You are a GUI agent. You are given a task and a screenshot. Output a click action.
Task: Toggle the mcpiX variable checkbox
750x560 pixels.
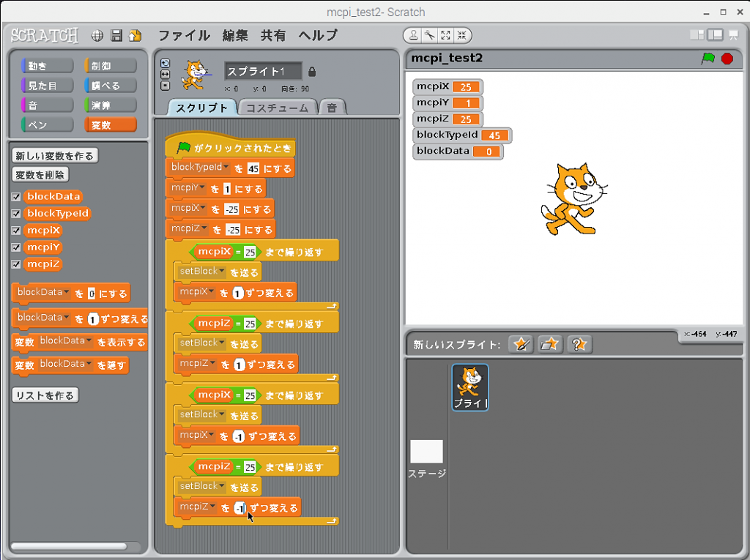[x=16, y=231]
